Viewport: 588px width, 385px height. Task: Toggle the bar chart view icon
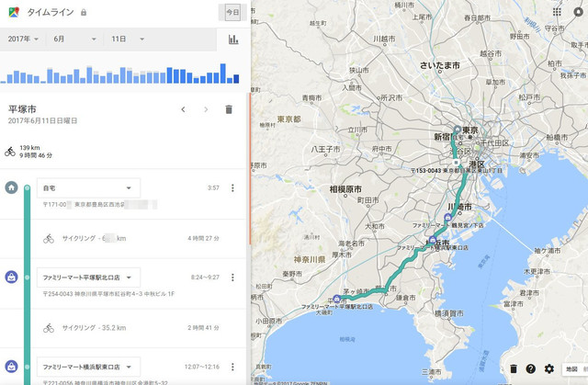click(233, 40)
